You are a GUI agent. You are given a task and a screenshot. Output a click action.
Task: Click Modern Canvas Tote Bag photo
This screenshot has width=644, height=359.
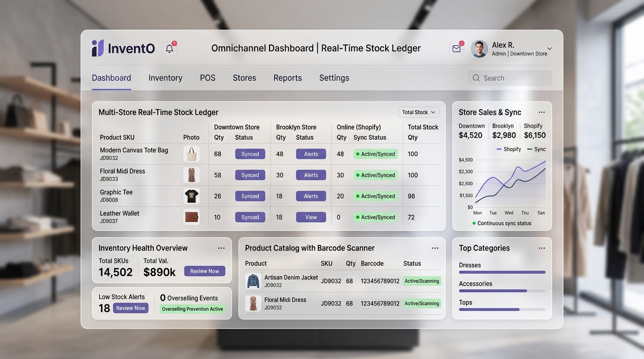click(191, 154)
